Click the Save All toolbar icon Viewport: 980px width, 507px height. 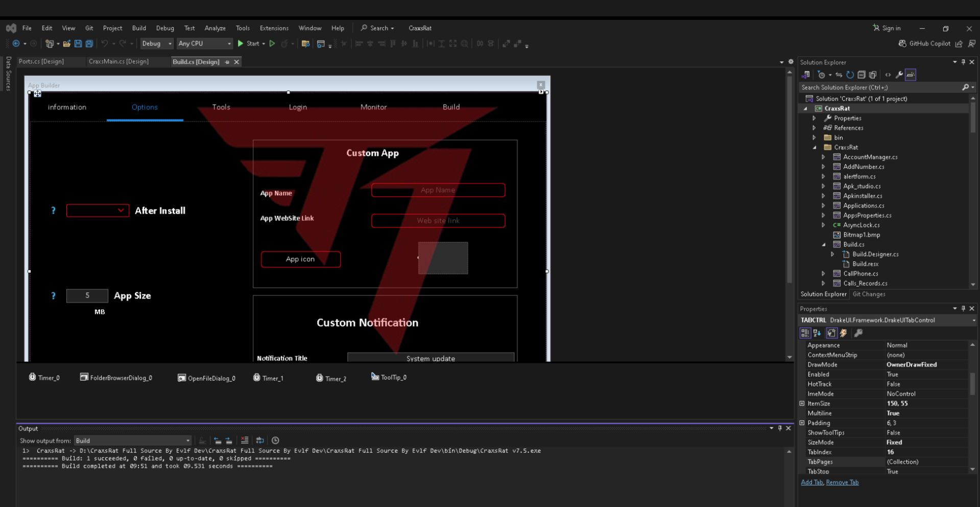point(89,44)
